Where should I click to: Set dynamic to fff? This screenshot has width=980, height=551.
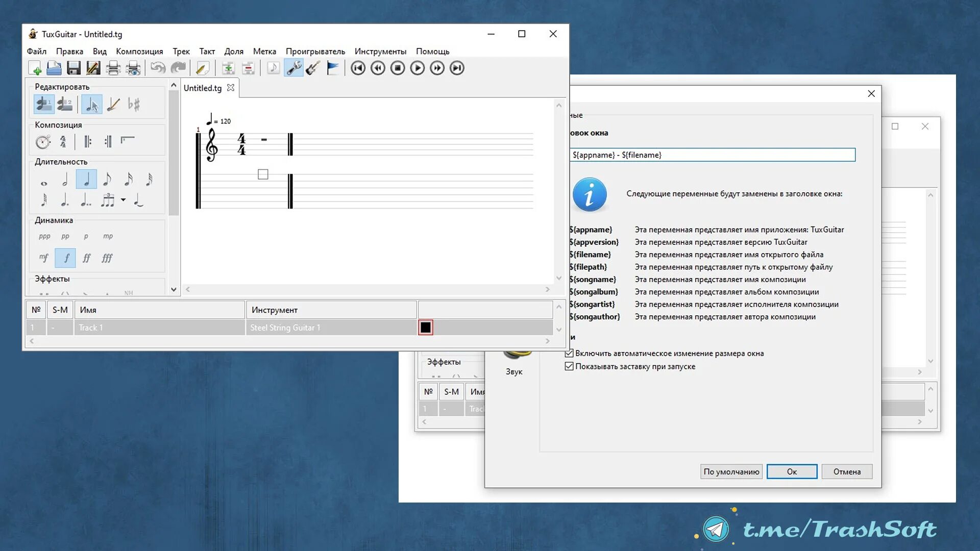click(x=107, y=258)
